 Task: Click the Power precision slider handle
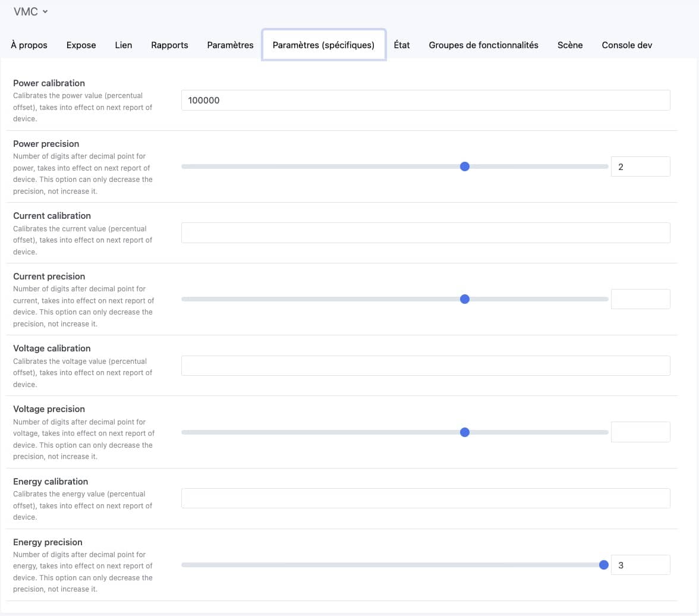(x=465, y=166)
